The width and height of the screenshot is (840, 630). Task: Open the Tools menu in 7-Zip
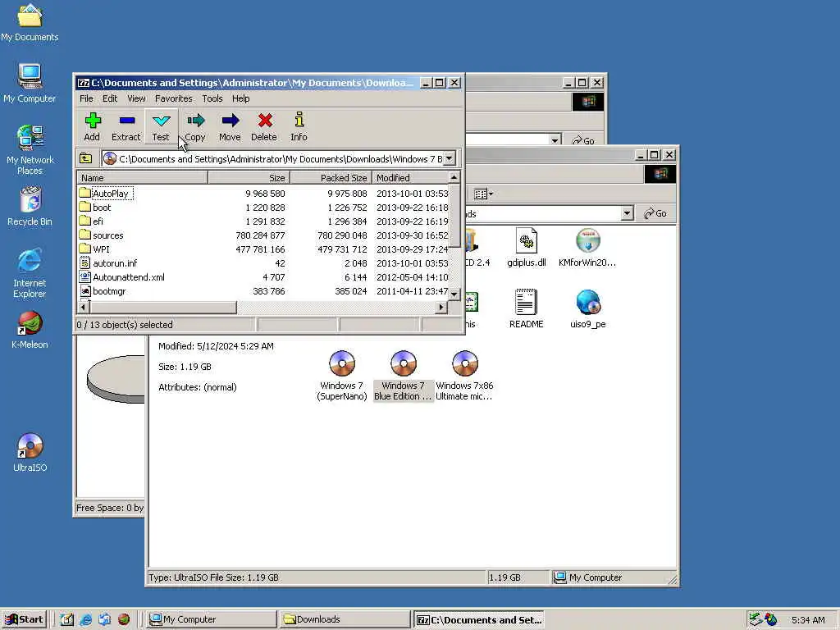point(212,98)
